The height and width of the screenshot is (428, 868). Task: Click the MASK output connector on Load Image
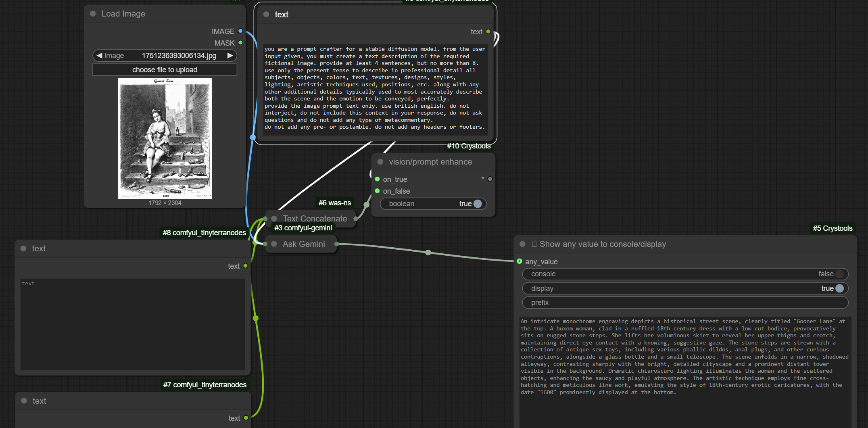coord(240,43)
